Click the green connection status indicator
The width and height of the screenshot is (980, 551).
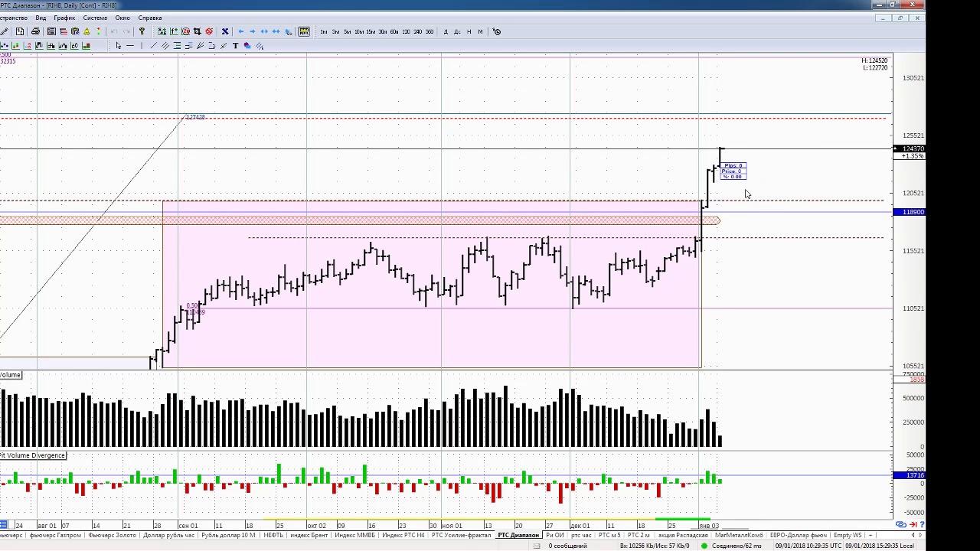(x=704, y=546)
